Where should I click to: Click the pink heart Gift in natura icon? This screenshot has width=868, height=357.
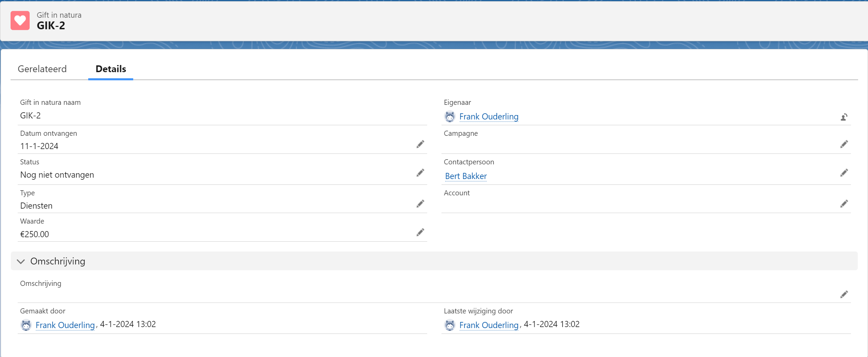pyautogui.click(x=20, y=20)
